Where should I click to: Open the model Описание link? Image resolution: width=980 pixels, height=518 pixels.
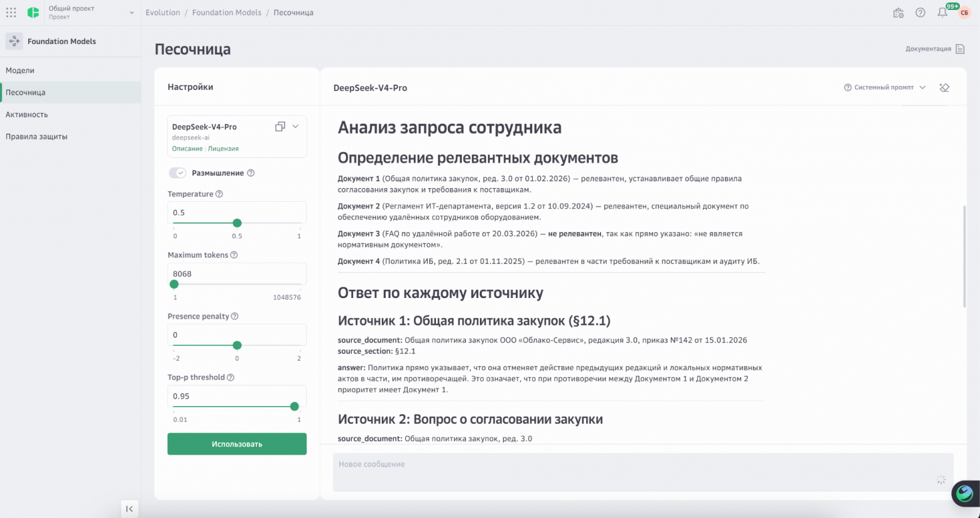pyautogui.click(x=187, y=149)
